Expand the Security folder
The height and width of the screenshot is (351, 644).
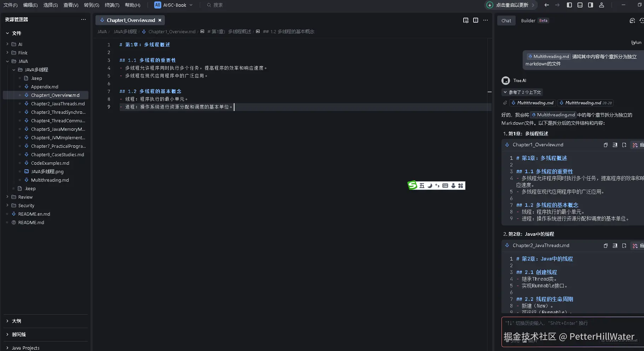coord(7,205)
